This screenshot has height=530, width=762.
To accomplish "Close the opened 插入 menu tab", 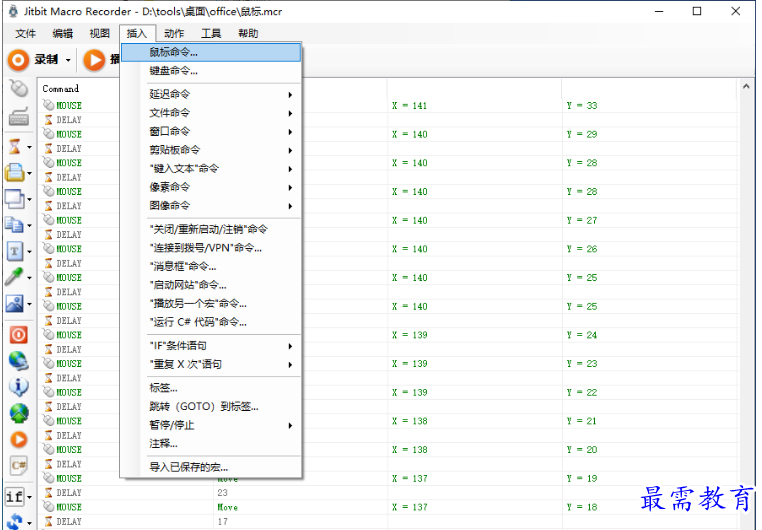I will [137, 34].
